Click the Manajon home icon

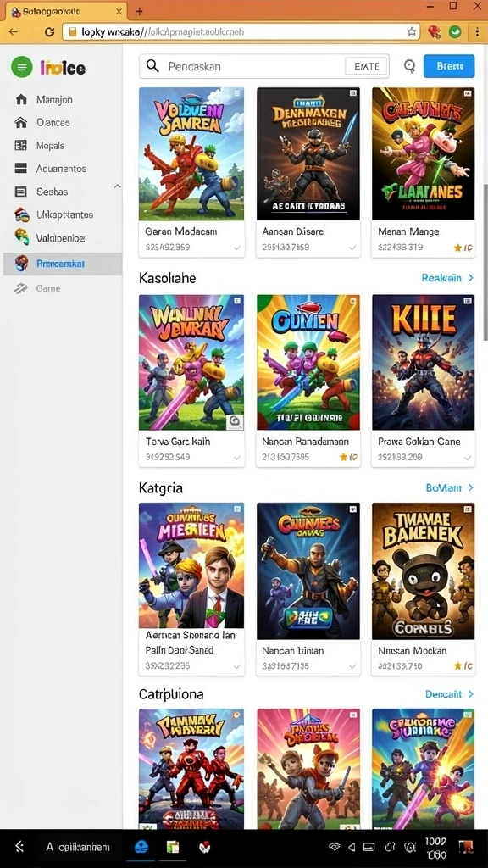click(21, 100)
